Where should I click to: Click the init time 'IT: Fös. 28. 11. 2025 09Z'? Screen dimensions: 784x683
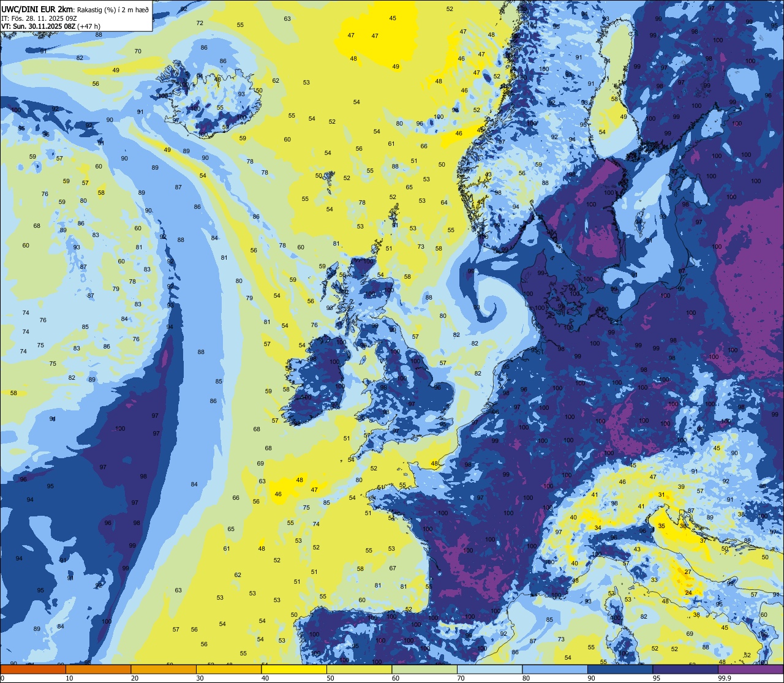point(39,18)
